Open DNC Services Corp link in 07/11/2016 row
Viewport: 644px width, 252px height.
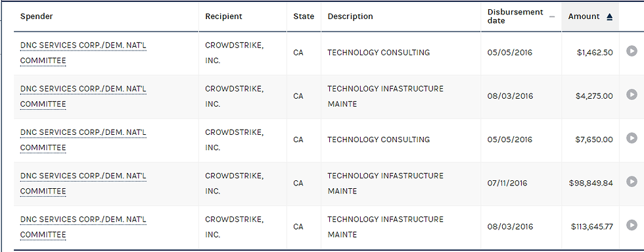pyautogui.click(x=83, y=184)
